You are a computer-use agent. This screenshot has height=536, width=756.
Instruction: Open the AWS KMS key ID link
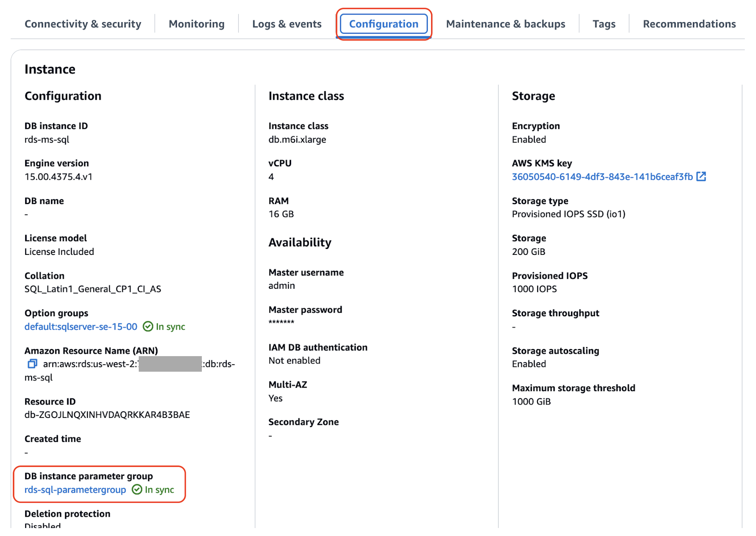click(602, 177)
